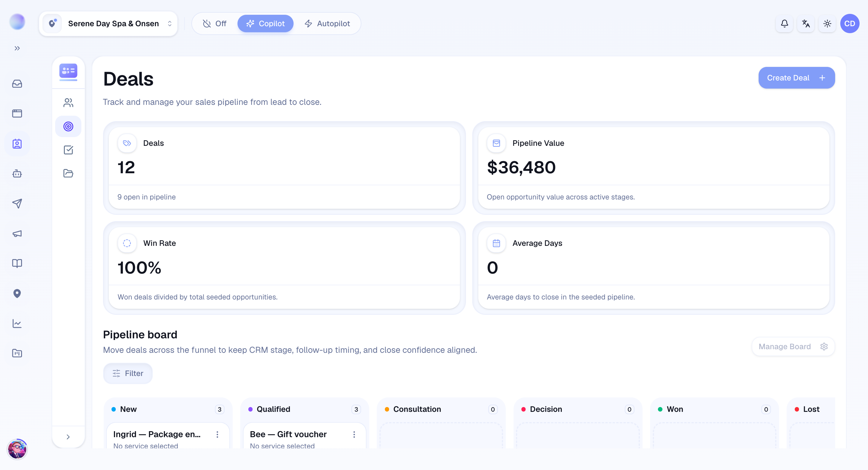
Task: Open the robot assistant icon in sidebar
Action: coord(17,174)
